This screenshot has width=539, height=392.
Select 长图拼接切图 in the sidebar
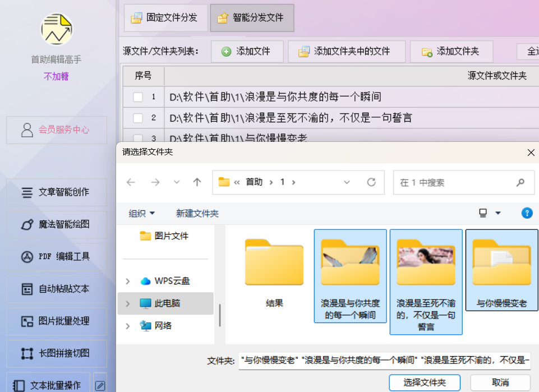tap(56, 353)
